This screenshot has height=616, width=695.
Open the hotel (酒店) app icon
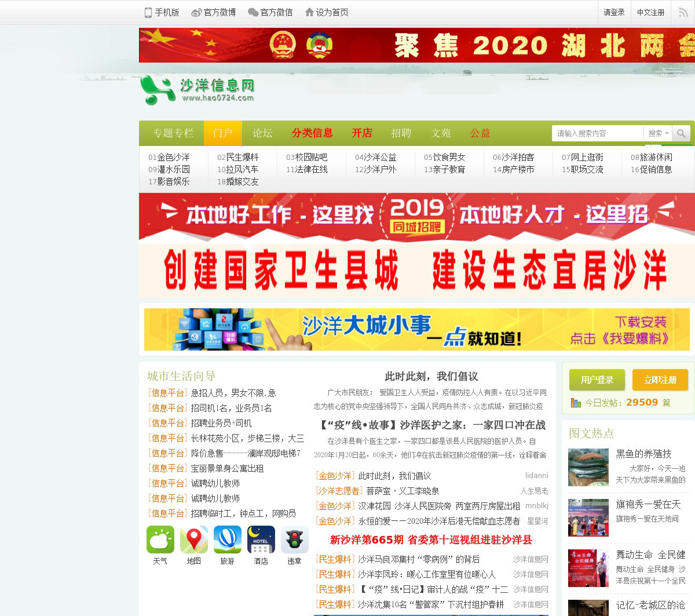pyautogui.click(x=261, y=540)
